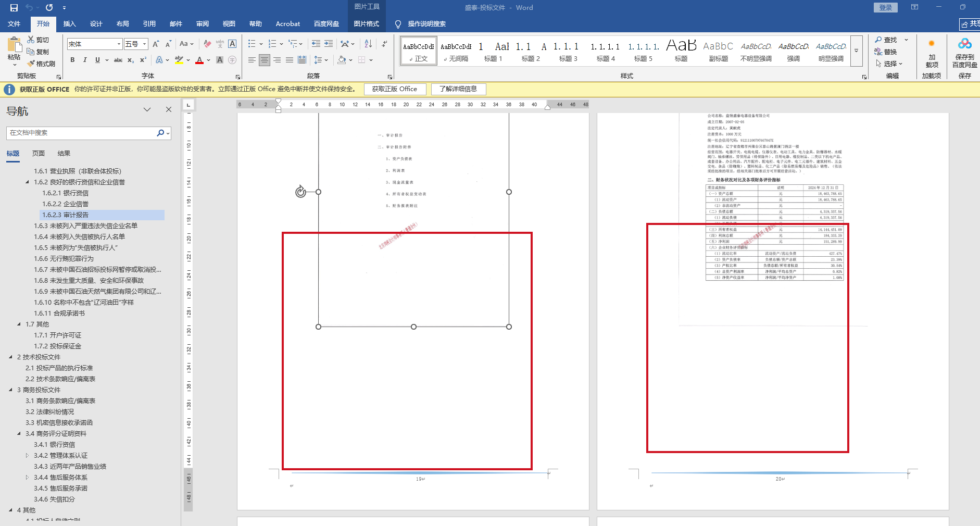
Task: Toggle right paragraph alignment
Action: [x=277, y=60]
